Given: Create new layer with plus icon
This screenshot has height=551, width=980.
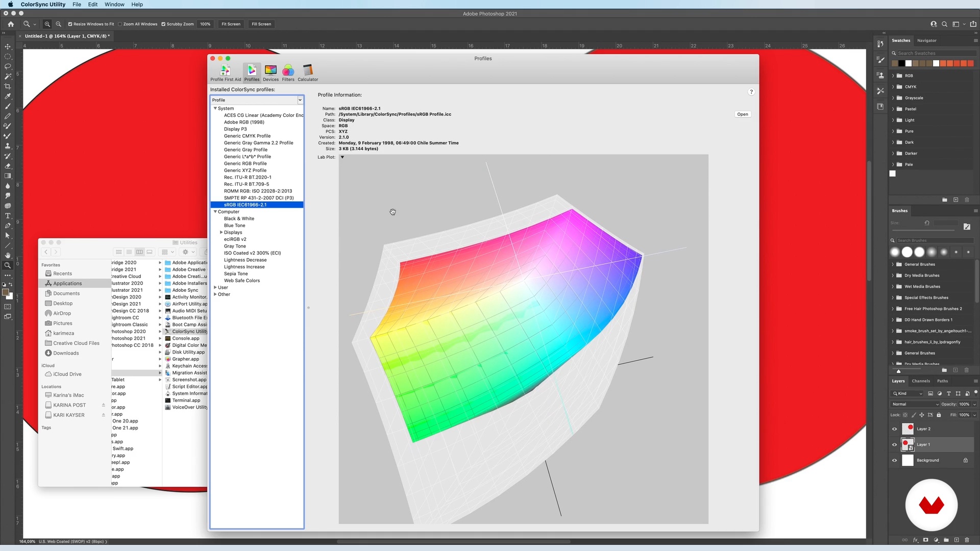Looking at the screenshot, I should (957, 540).
